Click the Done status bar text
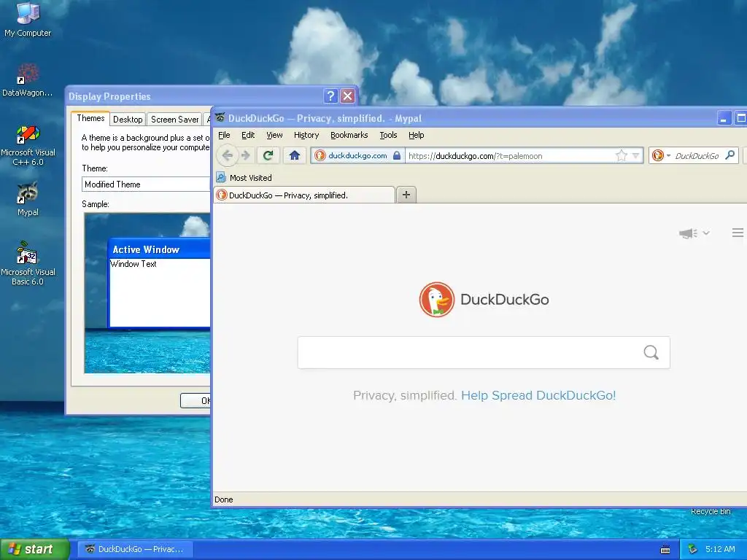 224,499
